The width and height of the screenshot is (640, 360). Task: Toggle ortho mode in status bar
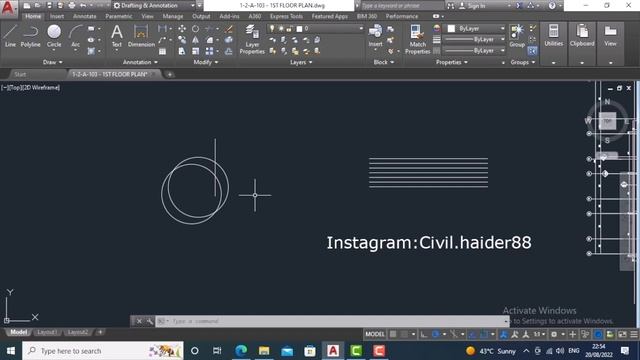coord(424,334)
